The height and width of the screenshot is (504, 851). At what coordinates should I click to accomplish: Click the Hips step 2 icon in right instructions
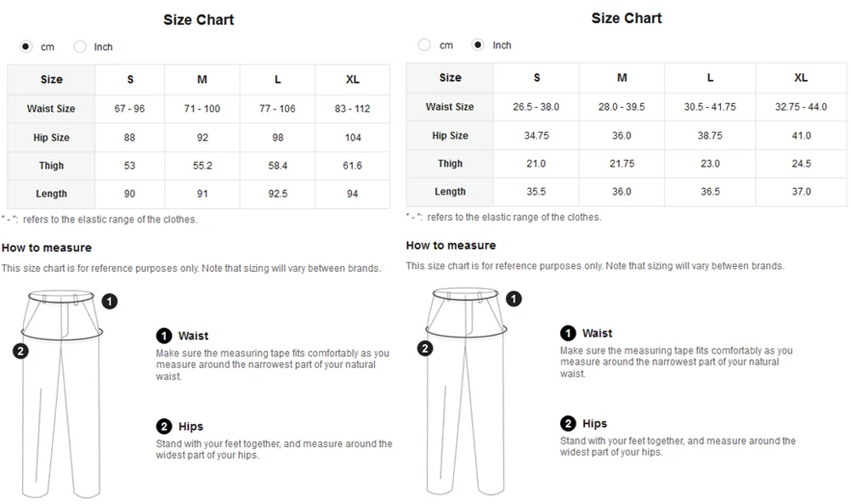568,423
